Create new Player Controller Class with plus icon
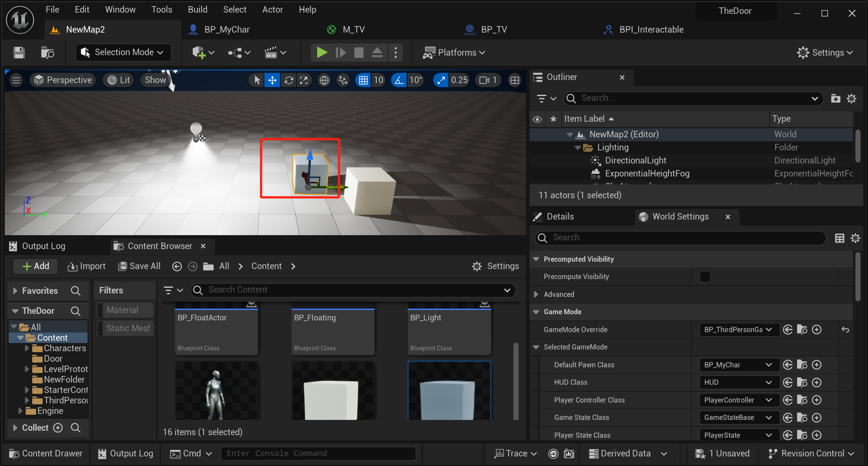This screenshot has width=868, height=466. click(817, 400)
